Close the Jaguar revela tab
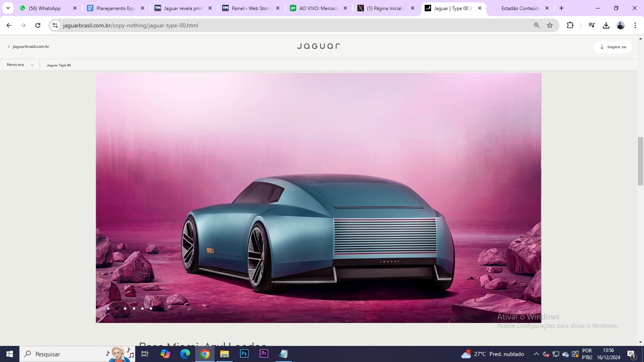The height and width of the screenshot is (362, 644). click(210, 8)
